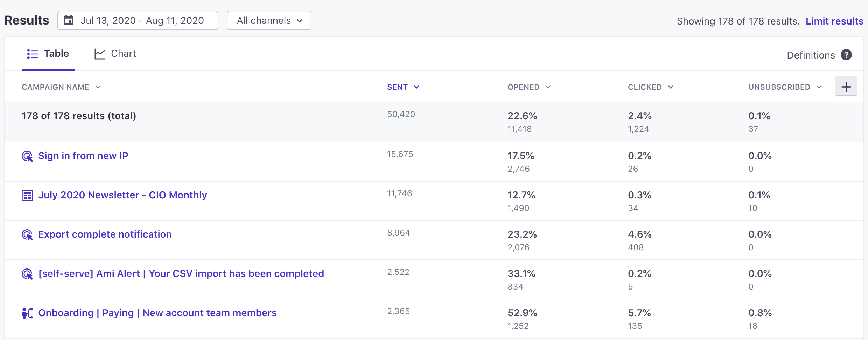
Task: Click the newsletter icon next to July 2020 Newsletter
Action: (27, 195)
